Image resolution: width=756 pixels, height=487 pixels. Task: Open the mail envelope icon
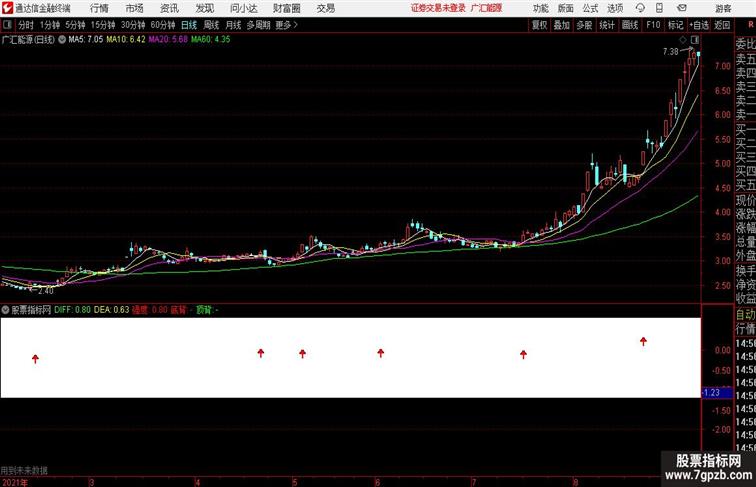[682, 8]
